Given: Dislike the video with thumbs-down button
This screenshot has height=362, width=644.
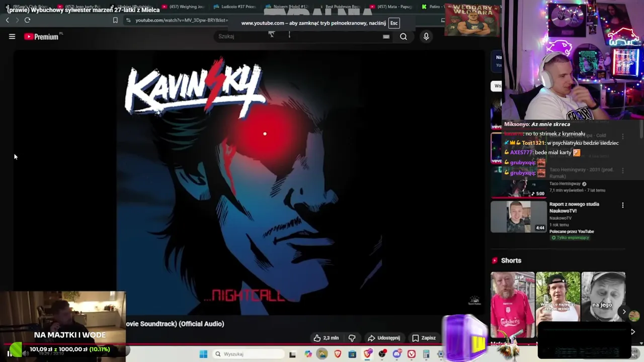Looking at the screenshot, I should (352, 338).
